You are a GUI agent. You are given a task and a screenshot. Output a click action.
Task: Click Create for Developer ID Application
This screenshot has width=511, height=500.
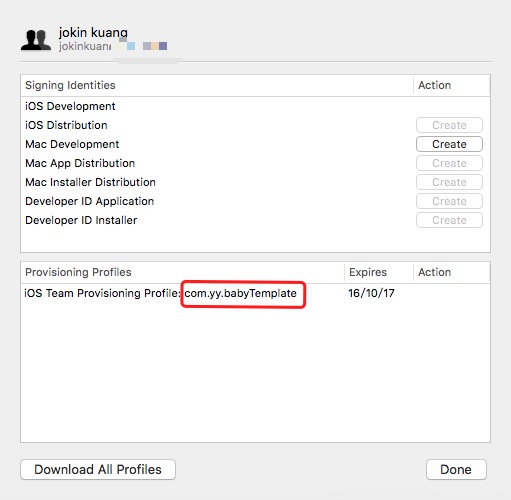point(449,201)
